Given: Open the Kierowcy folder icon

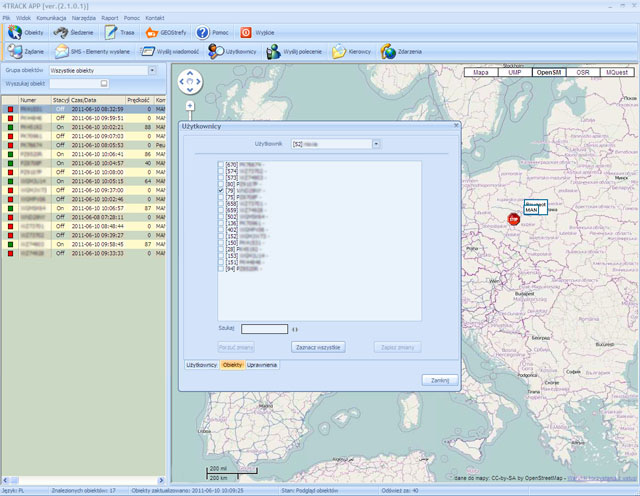Looking at the screenshot, I should pos(339,51).
